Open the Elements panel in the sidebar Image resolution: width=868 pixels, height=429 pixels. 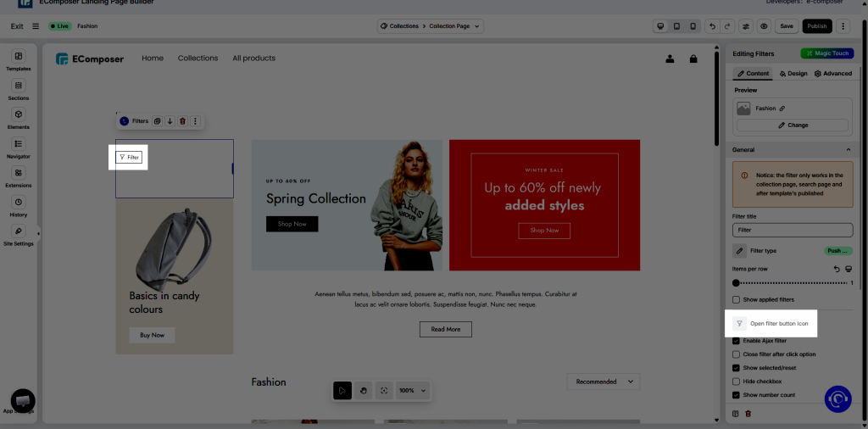18,118
